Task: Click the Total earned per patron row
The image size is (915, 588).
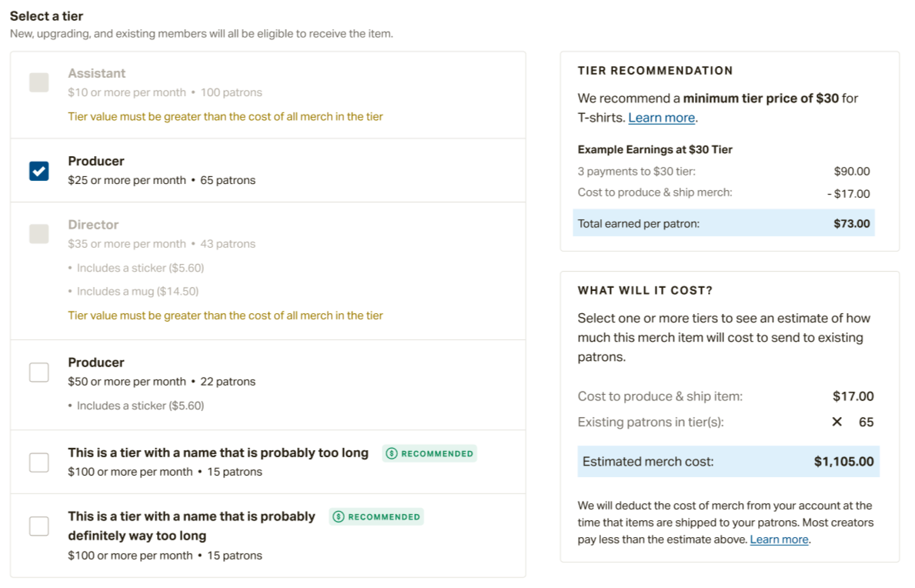Action: [723, 223]
